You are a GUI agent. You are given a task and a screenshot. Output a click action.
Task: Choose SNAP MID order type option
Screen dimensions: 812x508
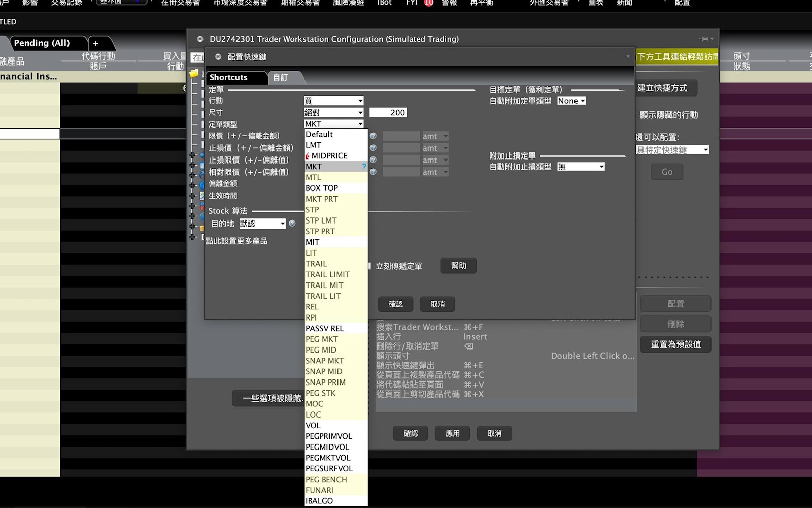[x=335, y=371]
